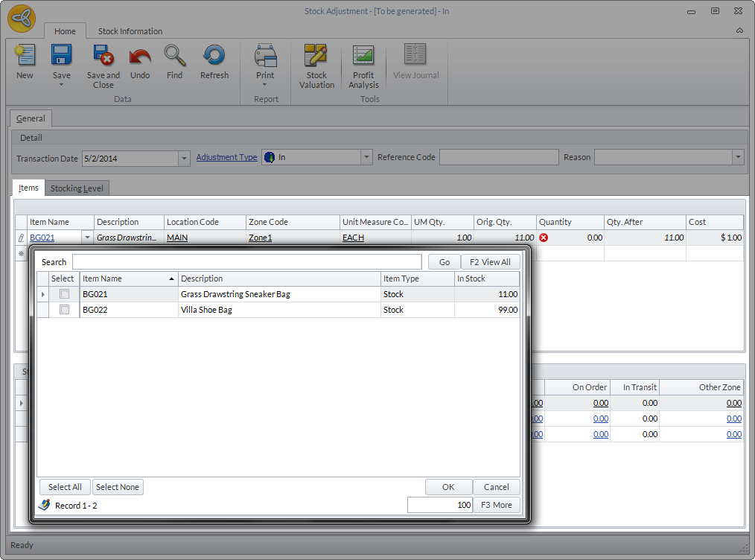Switch to the Stock Information ribbon tab
The image size is (755, 560).
coord(130,31)
